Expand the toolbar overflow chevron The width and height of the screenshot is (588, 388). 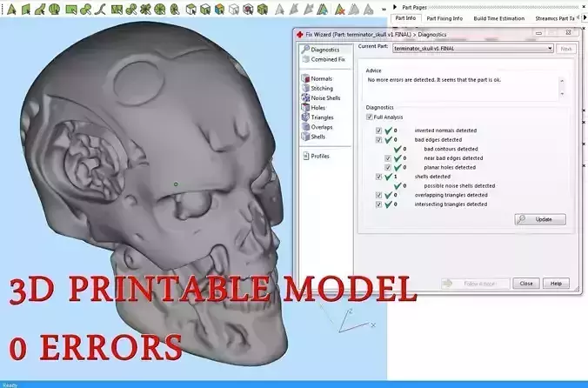coord(384,9)
